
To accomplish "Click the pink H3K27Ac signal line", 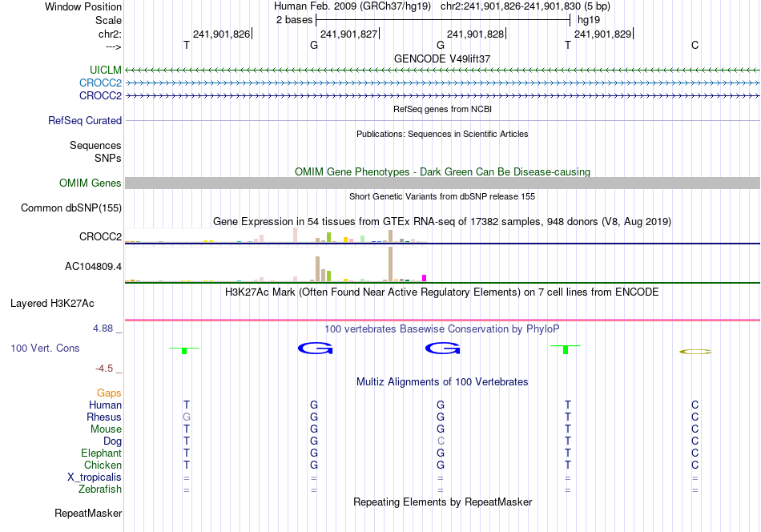I will [x=442, y=320].
